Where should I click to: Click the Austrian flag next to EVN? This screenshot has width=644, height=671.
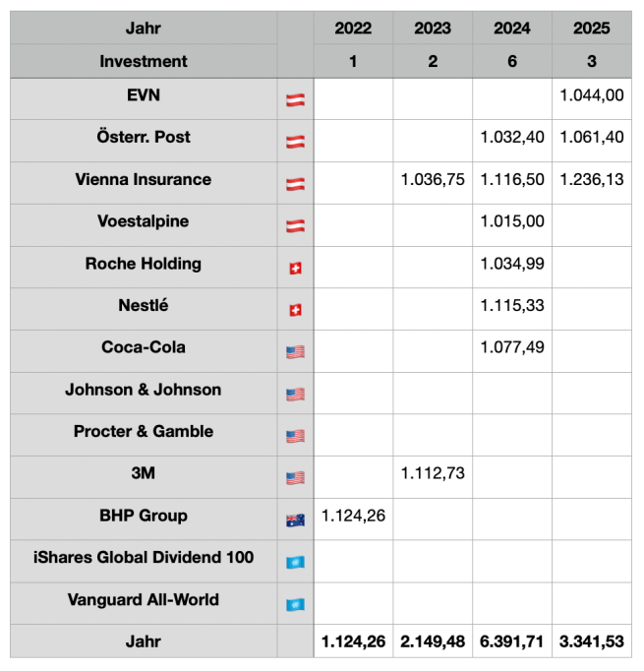coord(295,99)
